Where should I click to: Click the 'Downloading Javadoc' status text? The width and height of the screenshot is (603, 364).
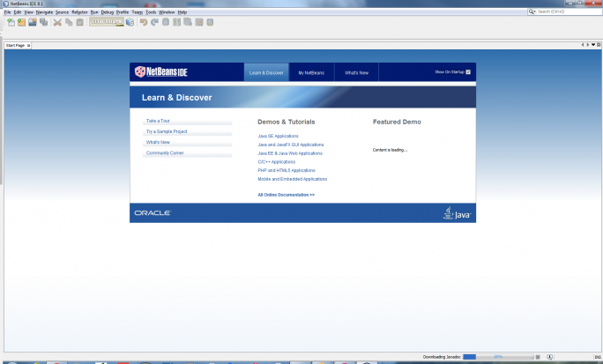[442, 357]
